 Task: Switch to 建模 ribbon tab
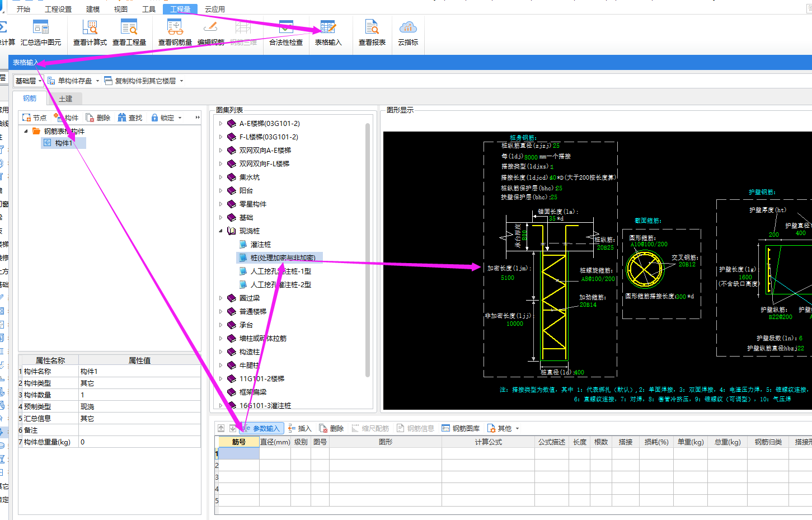tap(93, 9)
